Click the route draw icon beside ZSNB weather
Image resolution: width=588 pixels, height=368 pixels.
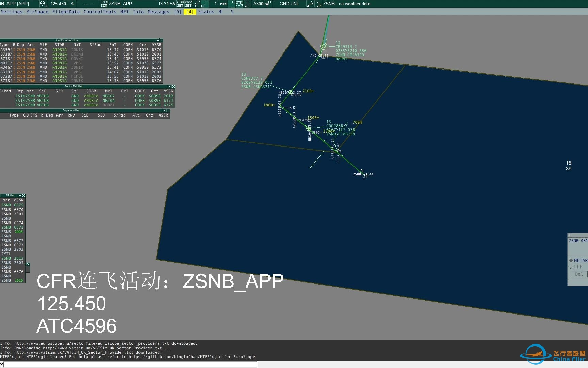click(x=318, y=4)
